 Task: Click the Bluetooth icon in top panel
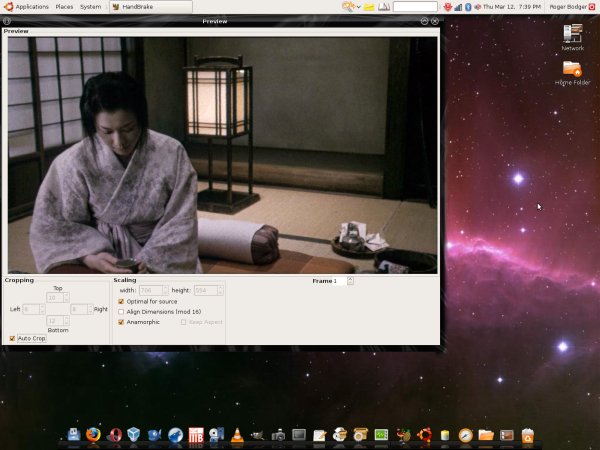pyautogui.click(x=468, y=7)
